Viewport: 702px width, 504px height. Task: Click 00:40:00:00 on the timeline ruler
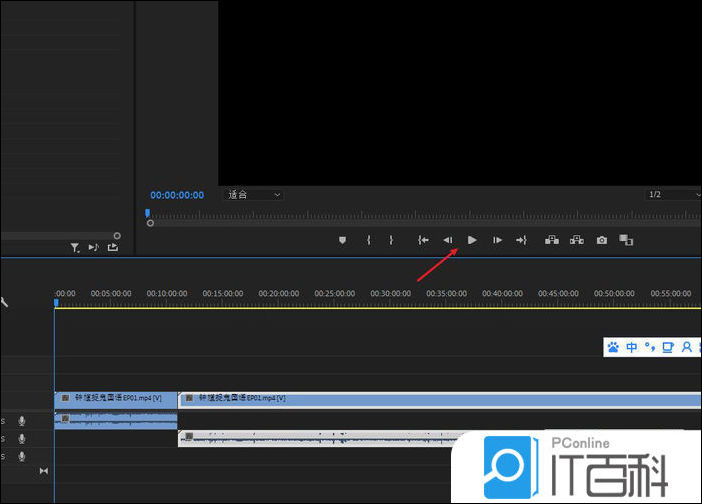tap(502, 294)
